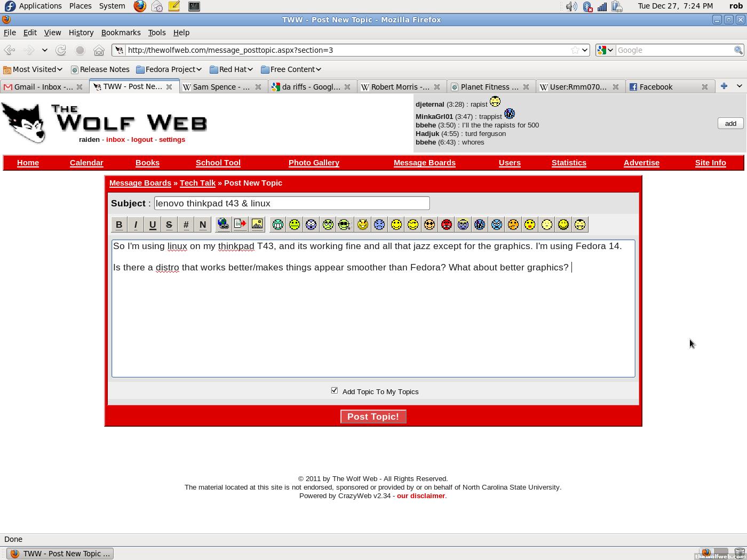Screen dimensions: 747x560
Task: Open the Tech Talk breadcrumb link
Action: click(x=197, y=183)
